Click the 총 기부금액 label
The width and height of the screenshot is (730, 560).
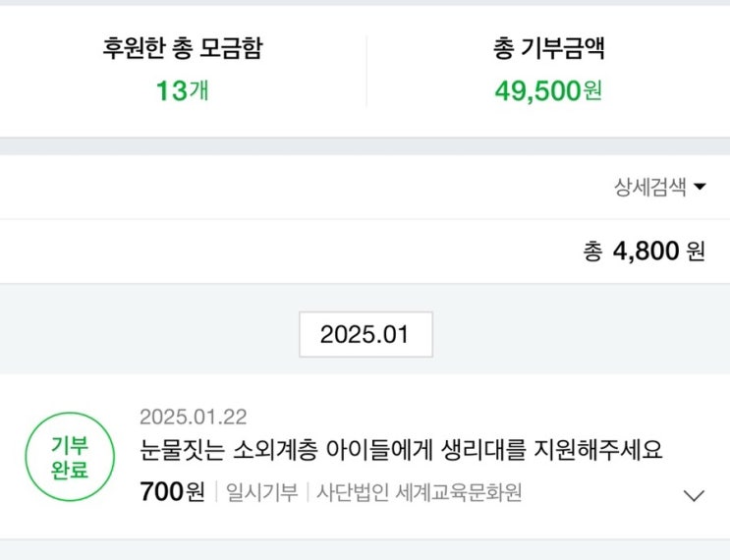(x=548, y=48)
